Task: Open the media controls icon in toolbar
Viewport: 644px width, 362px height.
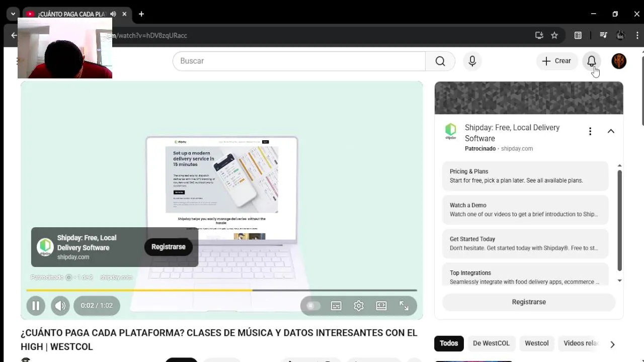Action: click(603, 35)
